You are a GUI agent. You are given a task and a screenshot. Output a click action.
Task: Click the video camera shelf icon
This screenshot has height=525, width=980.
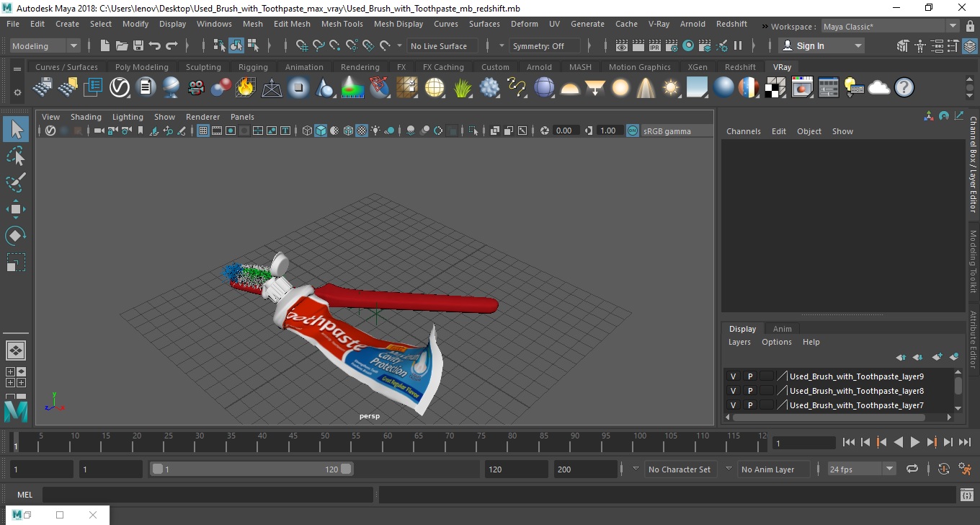coord(195,88)
